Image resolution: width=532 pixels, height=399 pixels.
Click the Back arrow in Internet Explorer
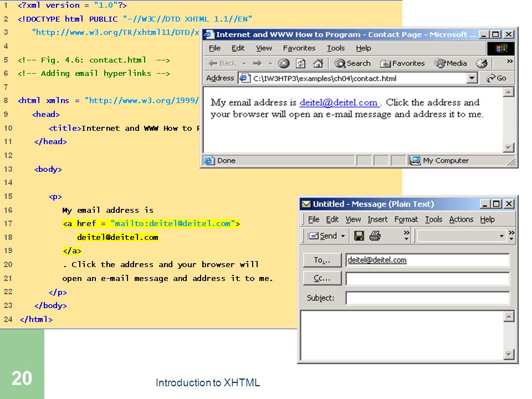coord(222,63)
